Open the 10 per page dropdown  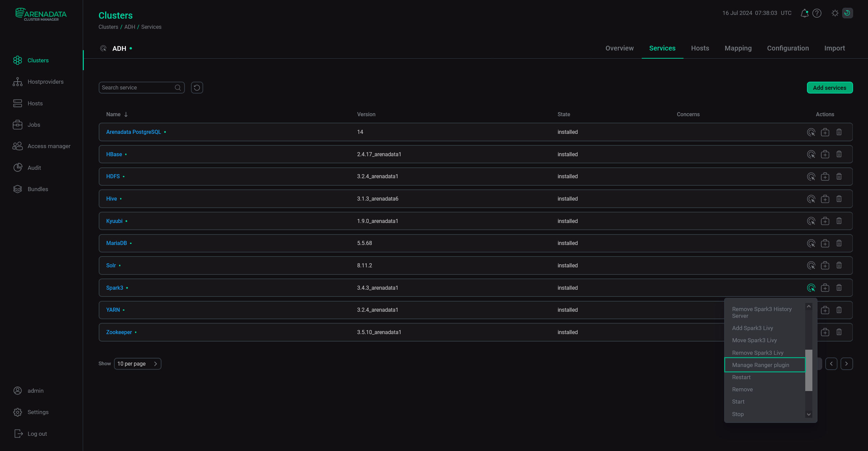[x=137, y=364]
